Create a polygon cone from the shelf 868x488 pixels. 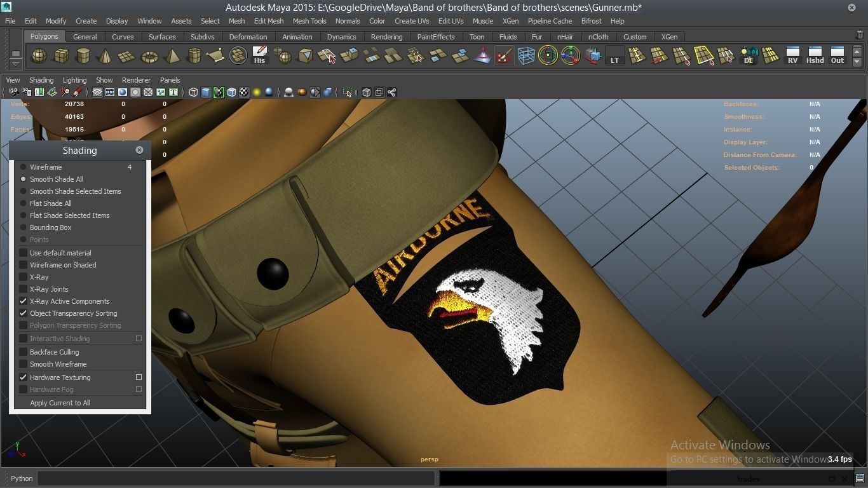[105, 56]
